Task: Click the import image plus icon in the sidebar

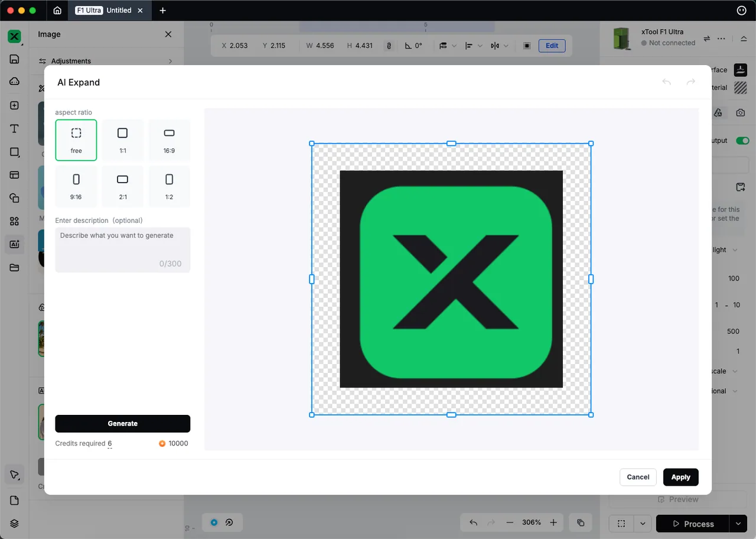Action: [15, 105]
